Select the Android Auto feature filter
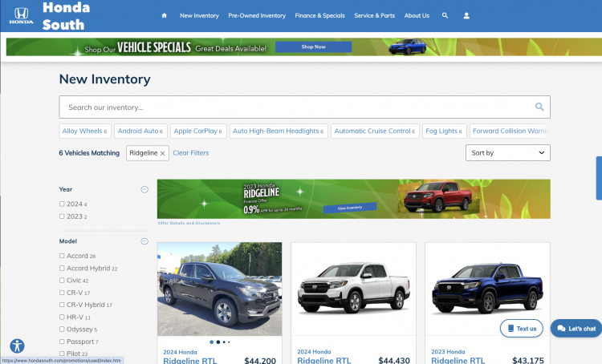602x364 pixels. pos(140,131)
